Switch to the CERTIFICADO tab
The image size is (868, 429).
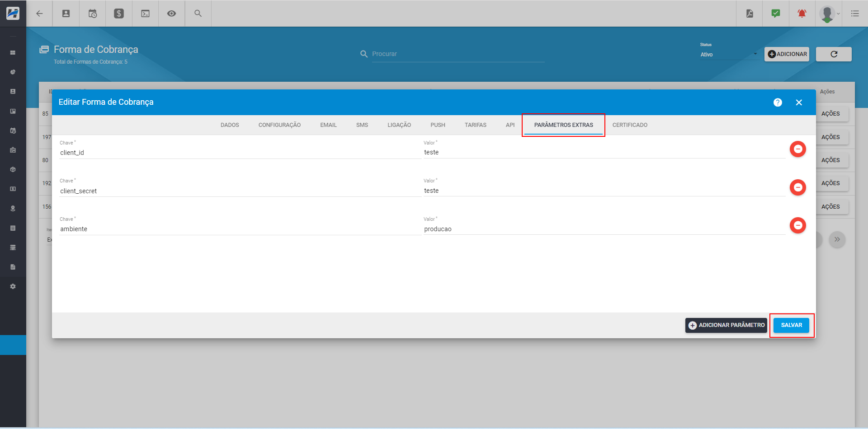click(x=630, y=125)
